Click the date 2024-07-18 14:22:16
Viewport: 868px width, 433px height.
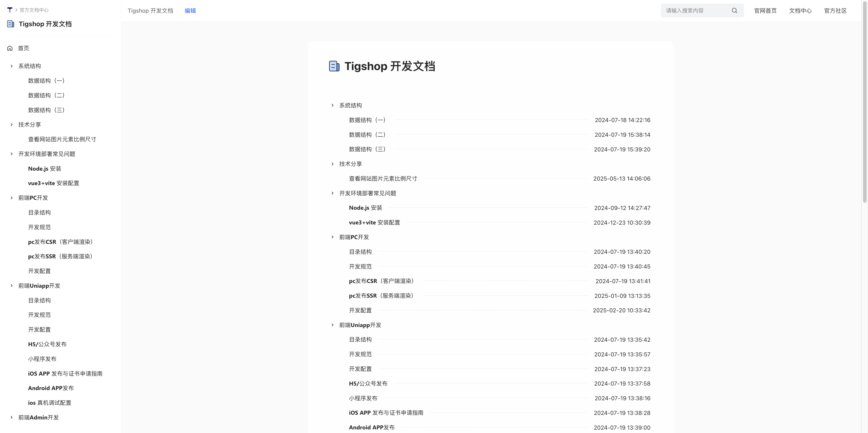[x=622, y=120]
